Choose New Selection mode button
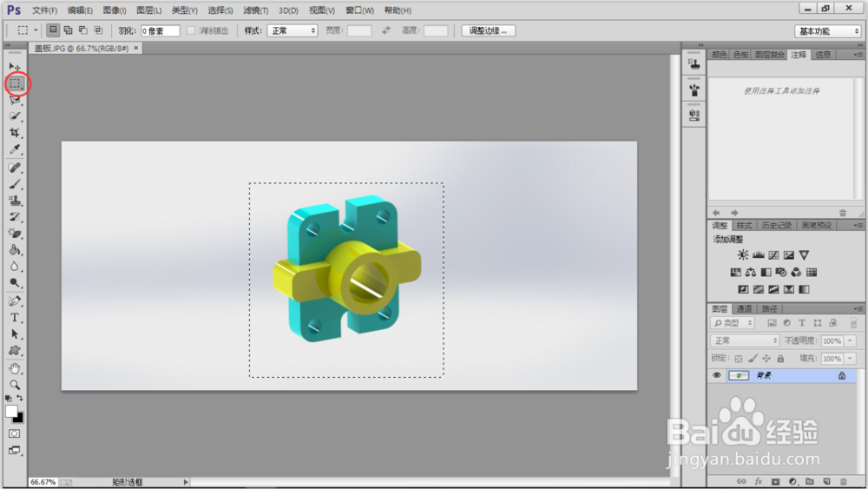Viewport: 868px width, 489px height. tap(53, 30)
